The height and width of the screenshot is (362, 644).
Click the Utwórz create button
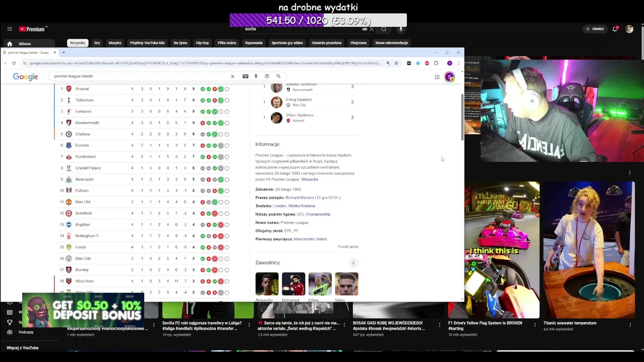pos(594,29)
